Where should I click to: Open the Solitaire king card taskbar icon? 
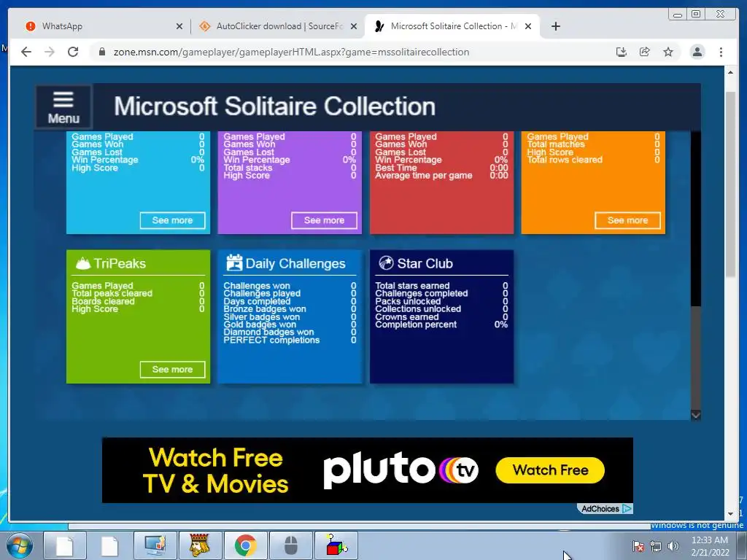coord(200,545)
